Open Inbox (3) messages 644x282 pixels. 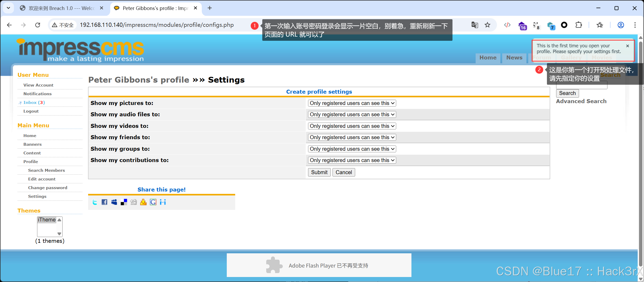34,103
